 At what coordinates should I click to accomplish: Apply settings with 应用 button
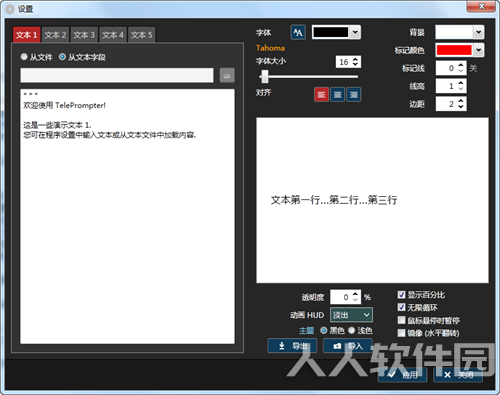click(402, 375)
